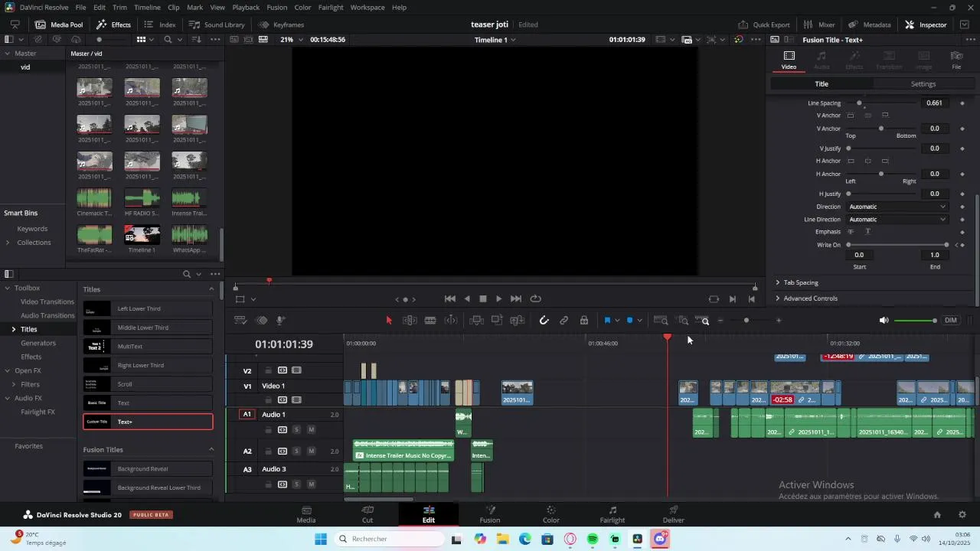
Task: Add a blue marker on timeline
Action: coord(630,321)
